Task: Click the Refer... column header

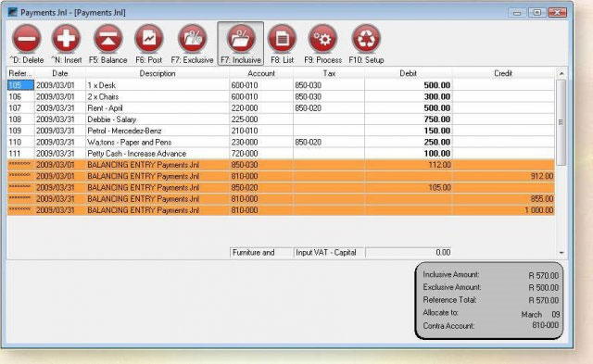Action: (20, 73)
